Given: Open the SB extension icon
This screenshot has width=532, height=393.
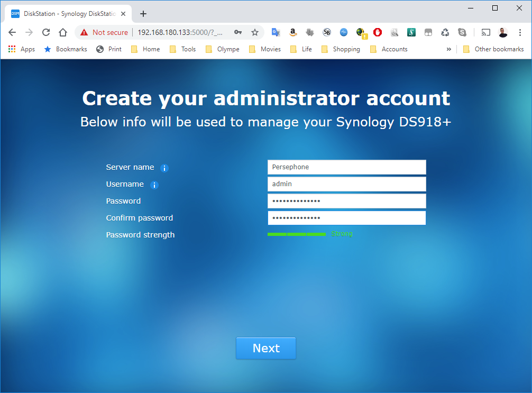Looking at the screenshot, I should tap(327, 32).
